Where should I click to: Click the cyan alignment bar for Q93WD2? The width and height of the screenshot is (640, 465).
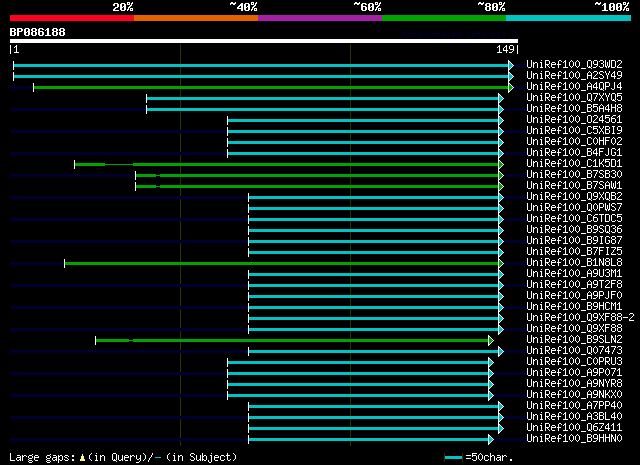261,65
